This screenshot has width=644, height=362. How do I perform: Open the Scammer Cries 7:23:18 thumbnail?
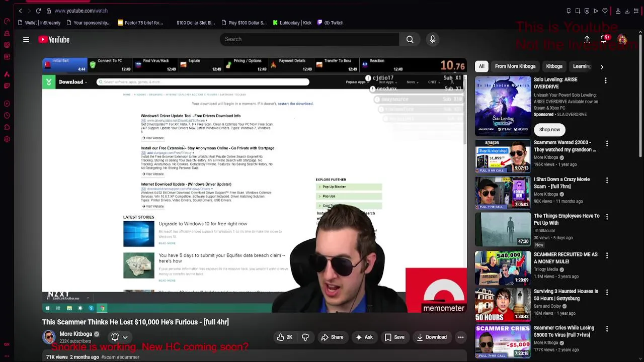tap(503, 341)
